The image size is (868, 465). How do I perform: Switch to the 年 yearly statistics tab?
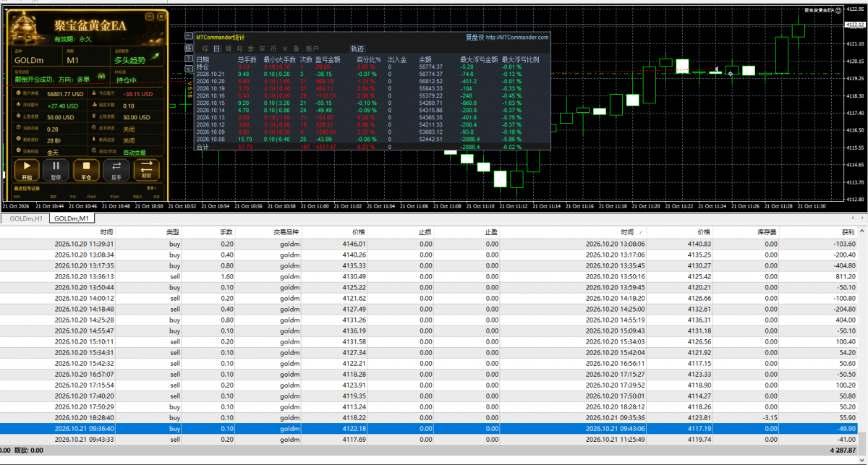(261, 48)
